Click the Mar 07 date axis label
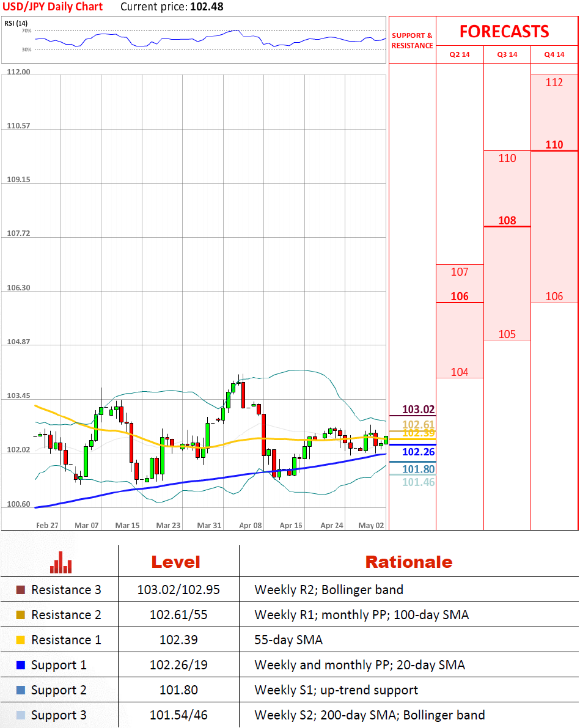Viewport: 580px width, 728px height. [x=87, y=525]
